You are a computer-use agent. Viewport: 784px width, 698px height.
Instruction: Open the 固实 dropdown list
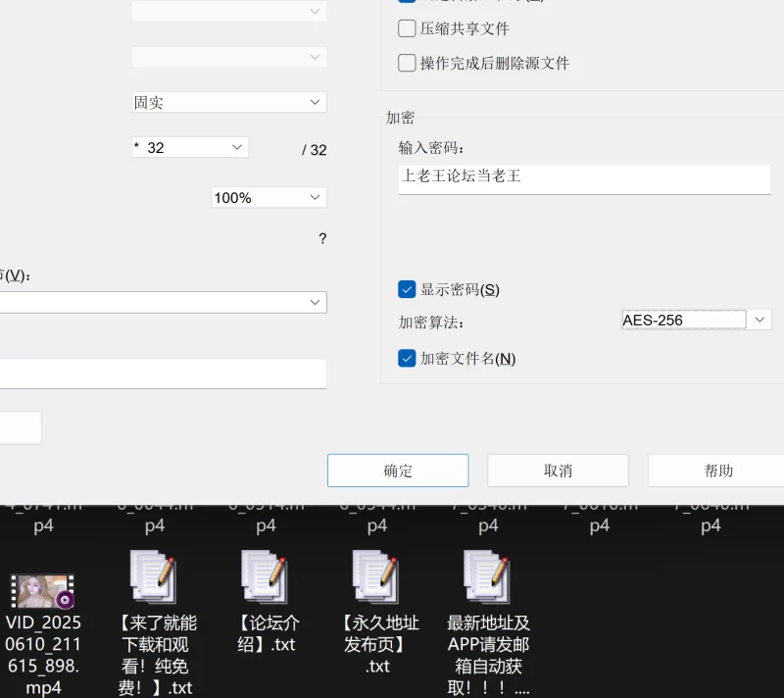pyautogui.click(x=228, y=102)
